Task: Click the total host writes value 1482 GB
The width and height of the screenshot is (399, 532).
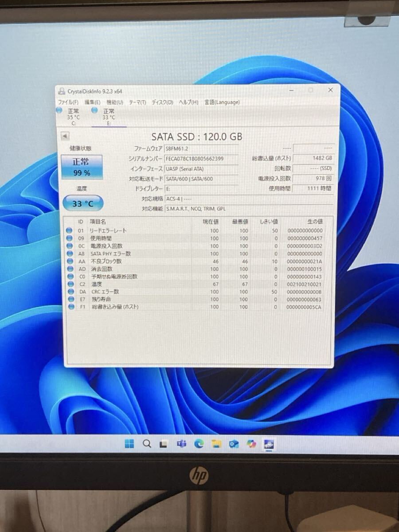Action: point(313,158)
